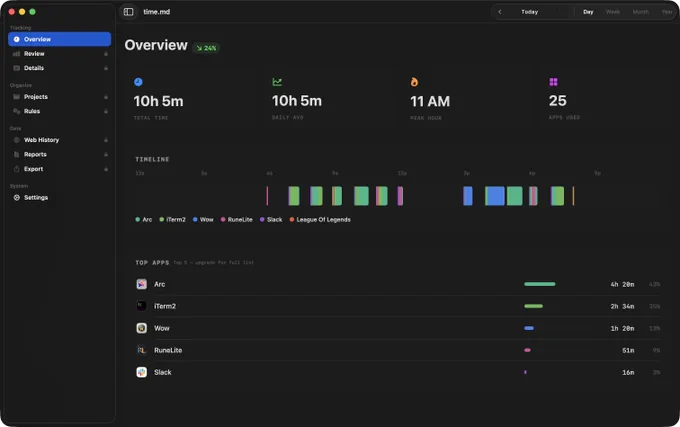Click the 24% trend badge
The image size is (680, 427).
coord(206,48)
